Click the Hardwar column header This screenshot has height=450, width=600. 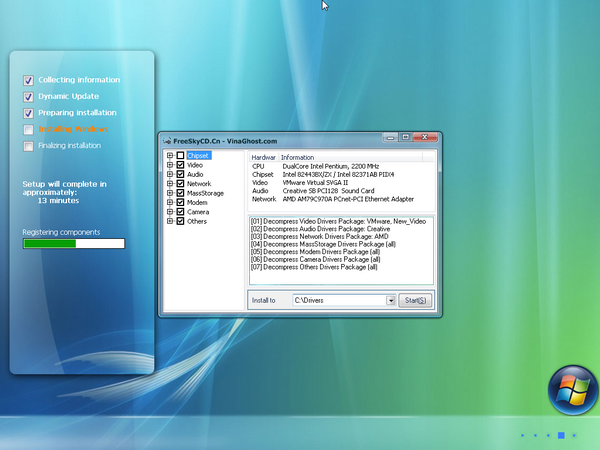click(x=264, y=157)
